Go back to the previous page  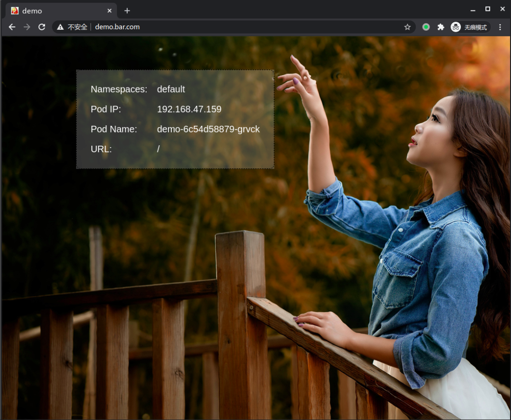tap(12, 27)
